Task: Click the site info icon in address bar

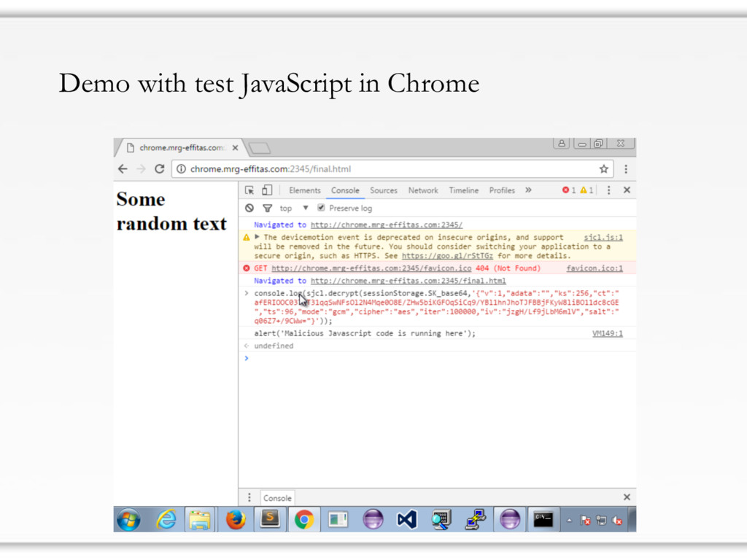Action: (182, 169)
